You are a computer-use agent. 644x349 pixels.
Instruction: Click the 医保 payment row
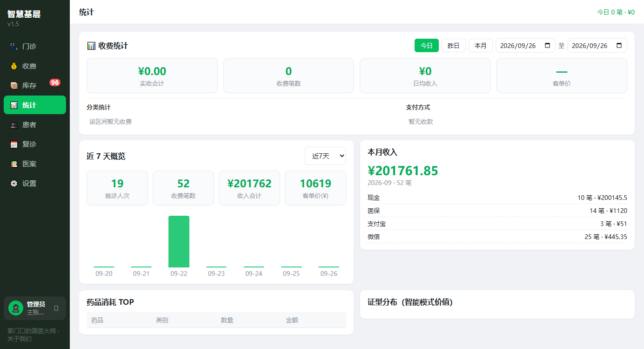click(497, 211)
